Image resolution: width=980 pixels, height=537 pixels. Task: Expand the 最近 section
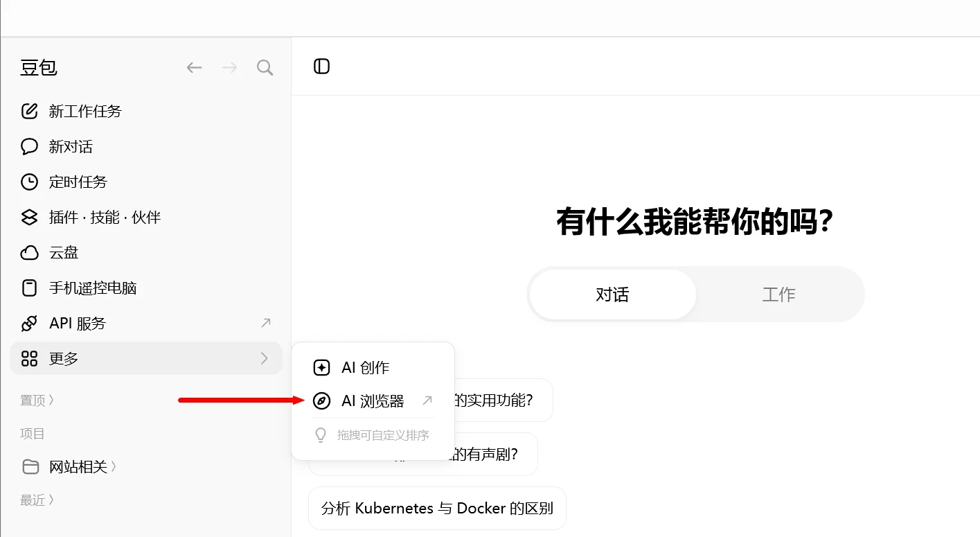[37, 500]
